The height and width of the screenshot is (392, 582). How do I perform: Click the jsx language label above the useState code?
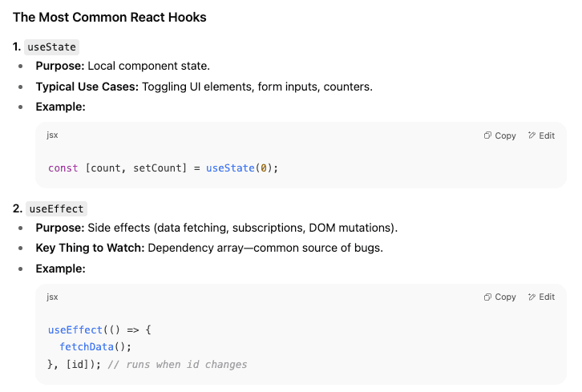pyautogui.click(x=52, y=135)
